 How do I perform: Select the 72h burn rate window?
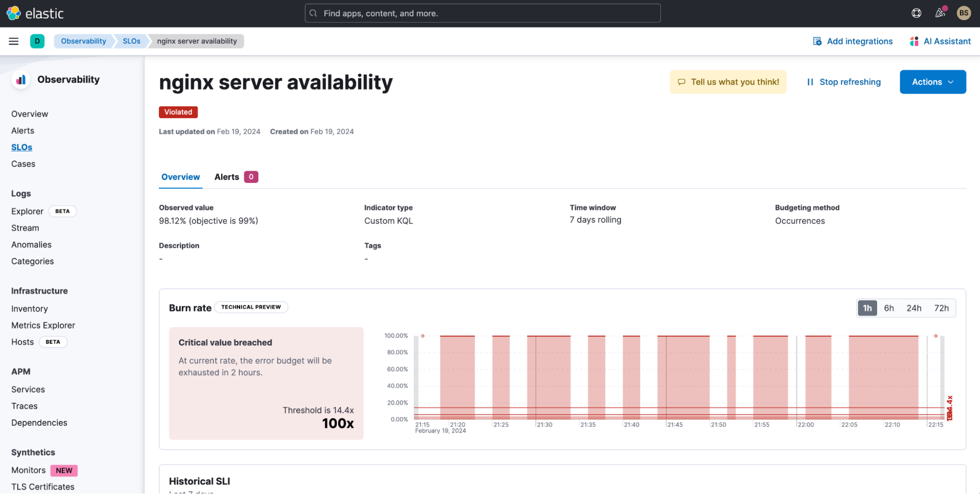(x=942, y=308)
